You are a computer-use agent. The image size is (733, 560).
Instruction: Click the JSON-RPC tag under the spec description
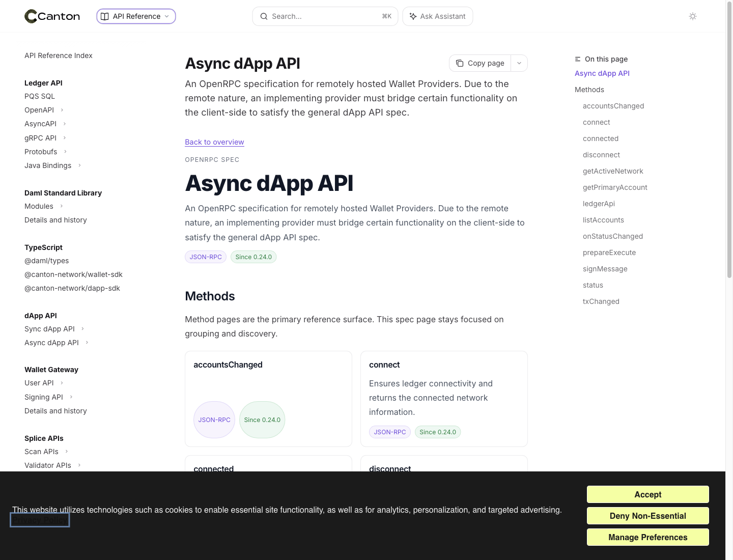click(x=206, y=257)
